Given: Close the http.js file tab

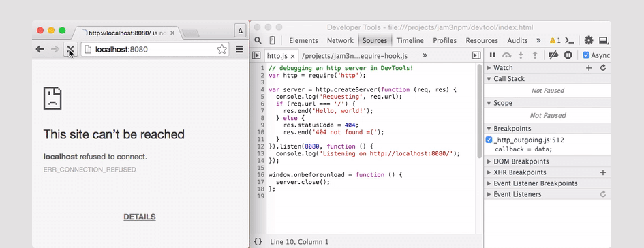Looking at the screenshot, I should [x=292, y=56].
